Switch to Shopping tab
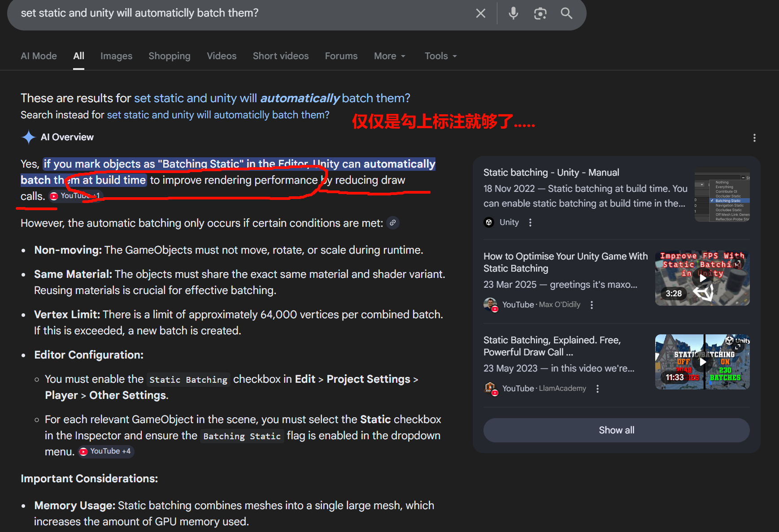Image resolution: width=779 pixels, height=532 pixels. coord(170,56)
